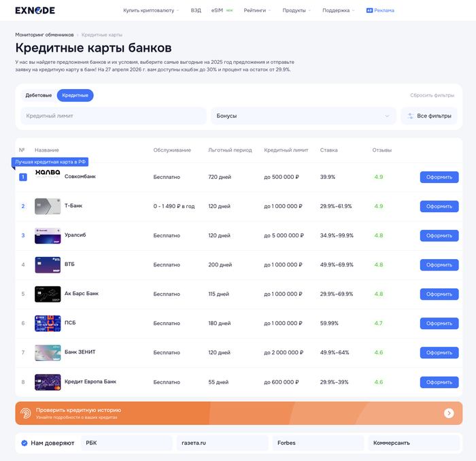Open Мониторинг обменников breadcrumb
The width and height of the screenshot is (476, 461).
pyautogui.click(x=44, y=35)
